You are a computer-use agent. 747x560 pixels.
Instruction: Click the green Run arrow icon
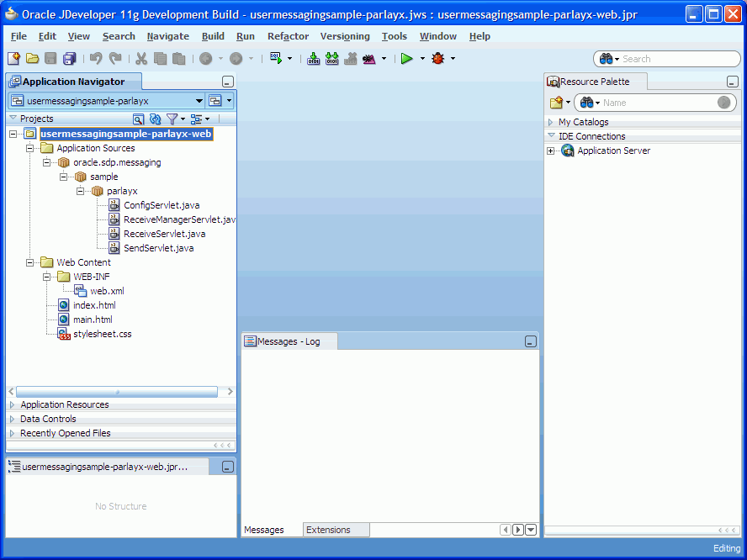(x=406, y=59)
